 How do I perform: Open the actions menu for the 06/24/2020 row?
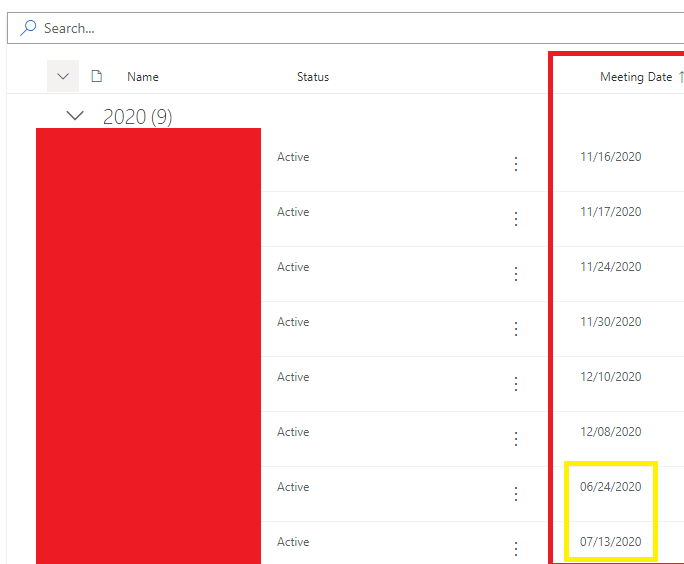[516, 493]
